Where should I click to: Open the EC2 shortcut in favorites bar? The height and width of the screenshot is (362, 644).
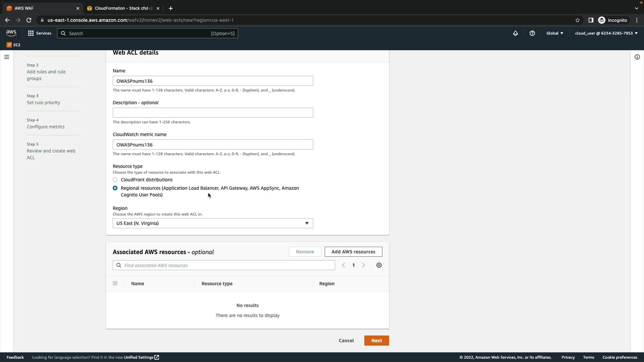[13, 45]
